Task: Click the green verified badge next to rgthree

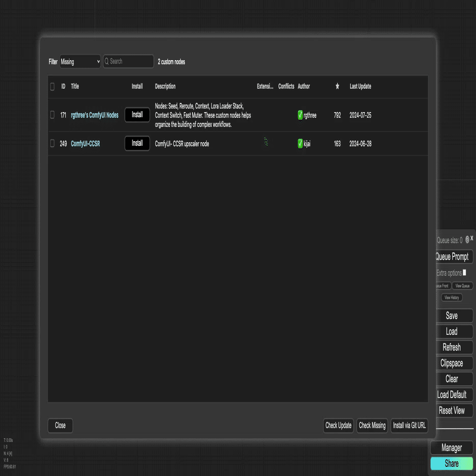Action: (300, 115)
